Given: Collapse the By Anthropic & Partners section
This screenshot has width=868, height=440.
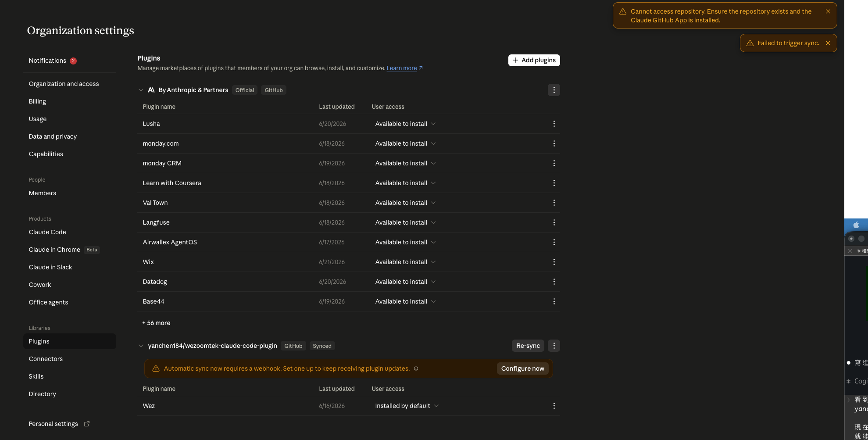Looking at the screenshot, I should click(x=141, y=90).
